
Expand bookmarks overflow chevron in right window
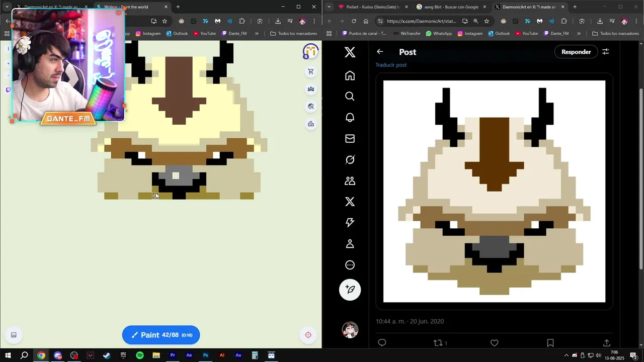(579, 34)
